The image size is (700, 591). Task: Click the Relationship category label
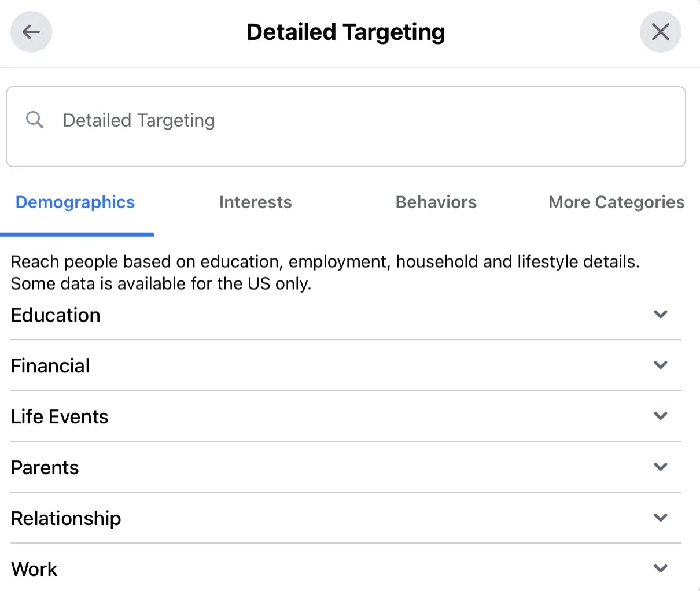point(66,519)
